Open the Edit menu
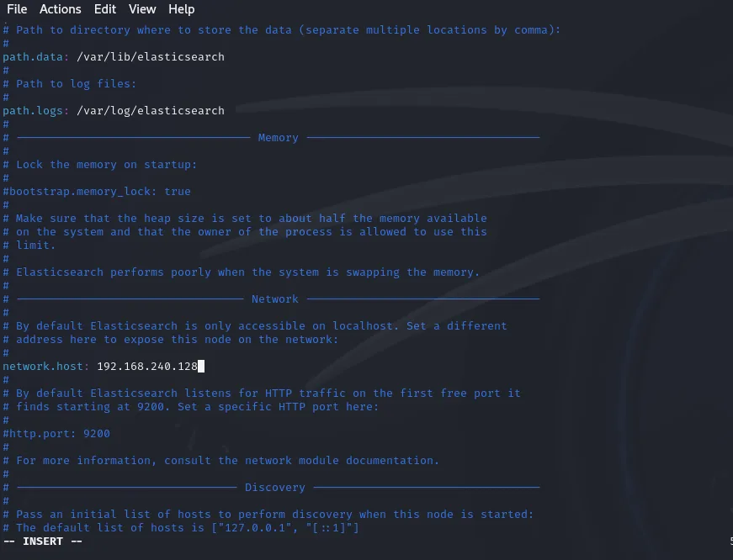The width and height of the screenshot is (733, 560). coord(104,9)
